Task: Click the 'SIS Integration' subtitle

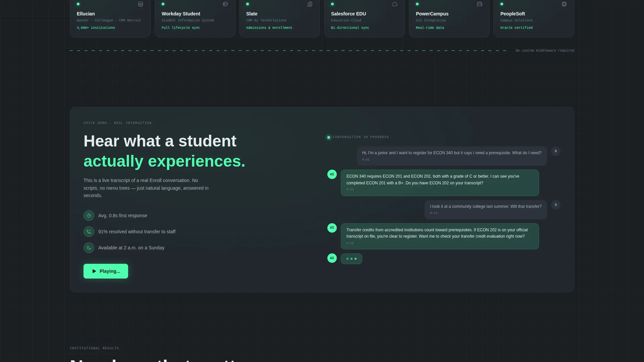Action: (431, 20)
